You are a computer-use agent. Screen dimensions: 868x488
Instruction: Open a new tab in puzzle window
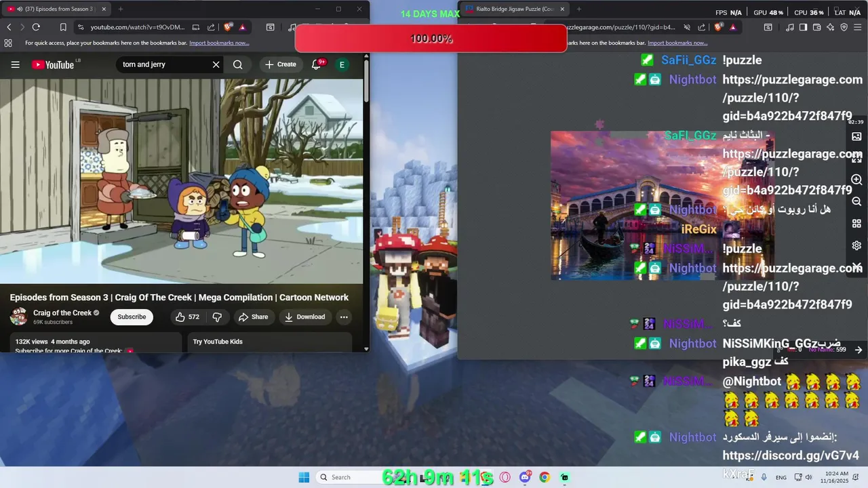[578, 9]
